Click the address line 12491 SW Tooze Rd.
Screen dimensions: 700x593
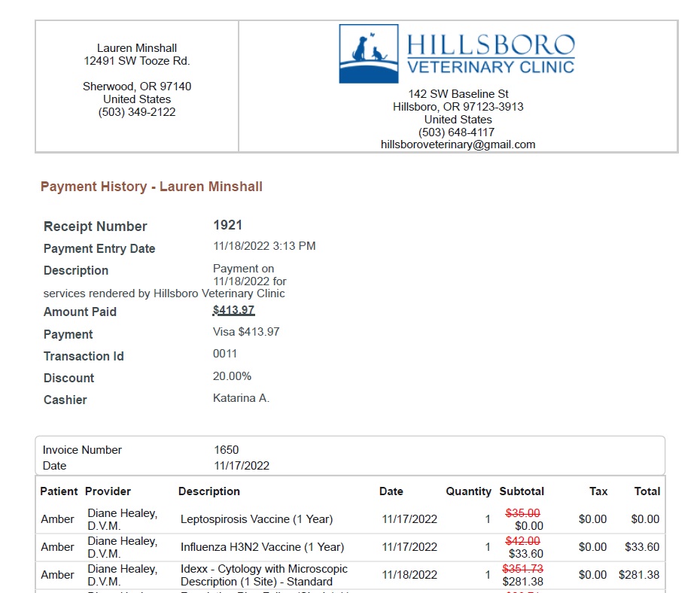[x=137, y=61]
